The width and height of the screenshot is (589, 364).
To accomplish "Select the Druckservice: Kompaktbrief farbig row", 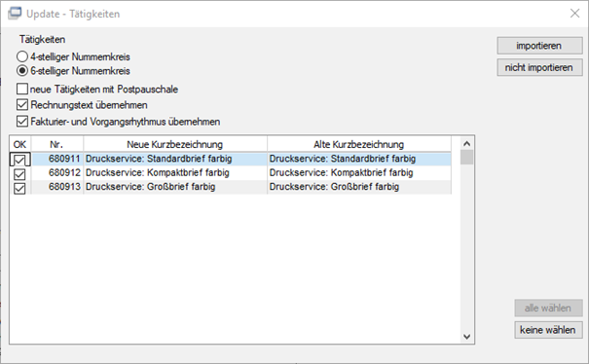I will click(231, 173).
